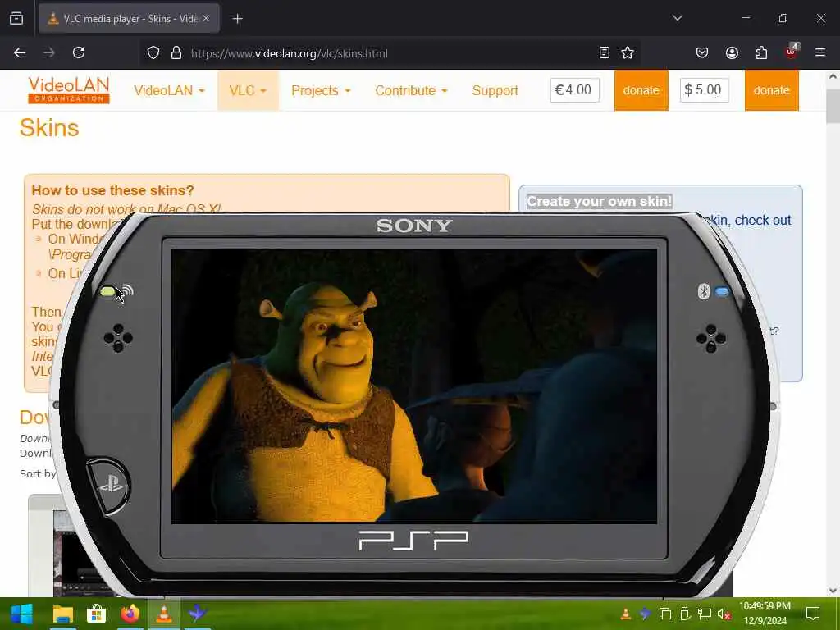Click the PlayStation logo button on the PSP skin
This screenshot has width=840, height=630.
[109, 486]
